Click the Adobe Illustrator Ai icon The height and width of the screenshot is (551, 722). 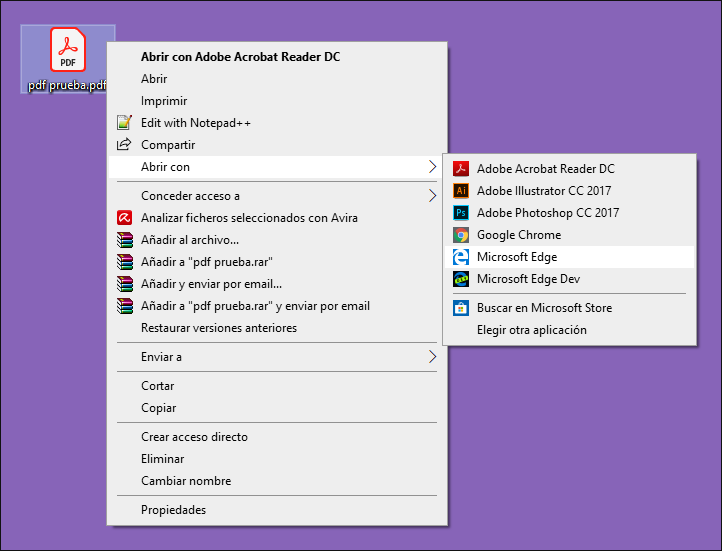[461, 191]
